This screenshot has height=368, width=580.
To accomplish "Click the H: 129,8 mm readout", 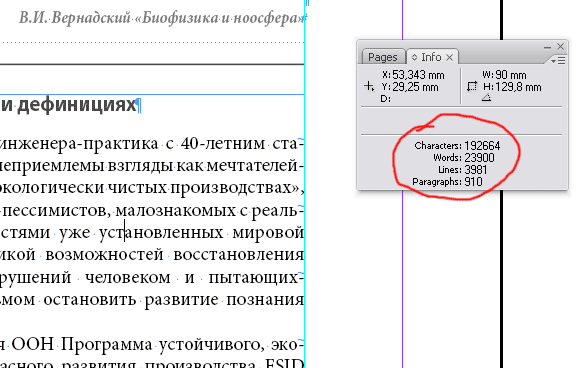I will tap(512, 87).
